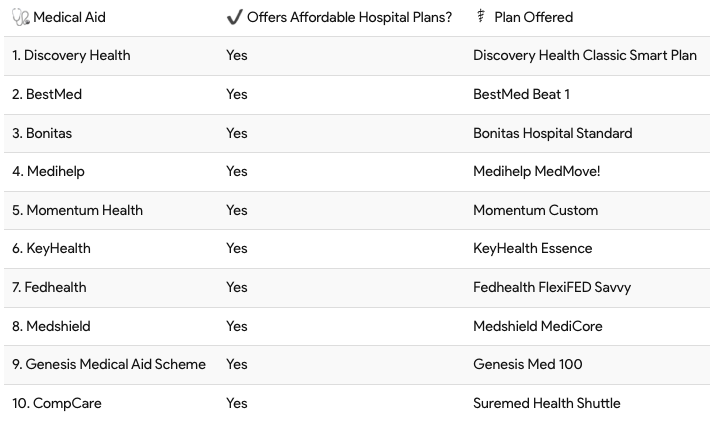Click the Medshield MediCore plan
The image size is (718, 422).
(537, 326)
